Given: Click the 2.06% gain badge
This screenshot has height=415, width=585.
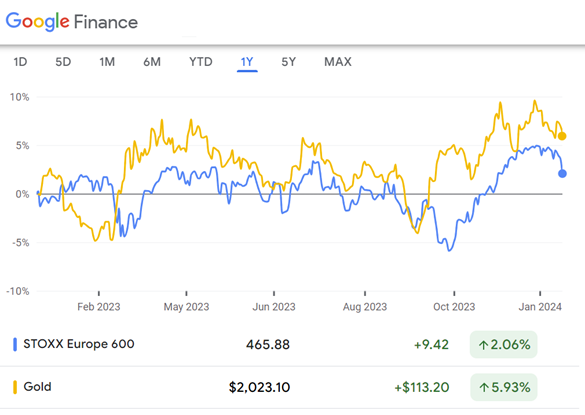Looking at the screenshot, I should pos(503,344).
